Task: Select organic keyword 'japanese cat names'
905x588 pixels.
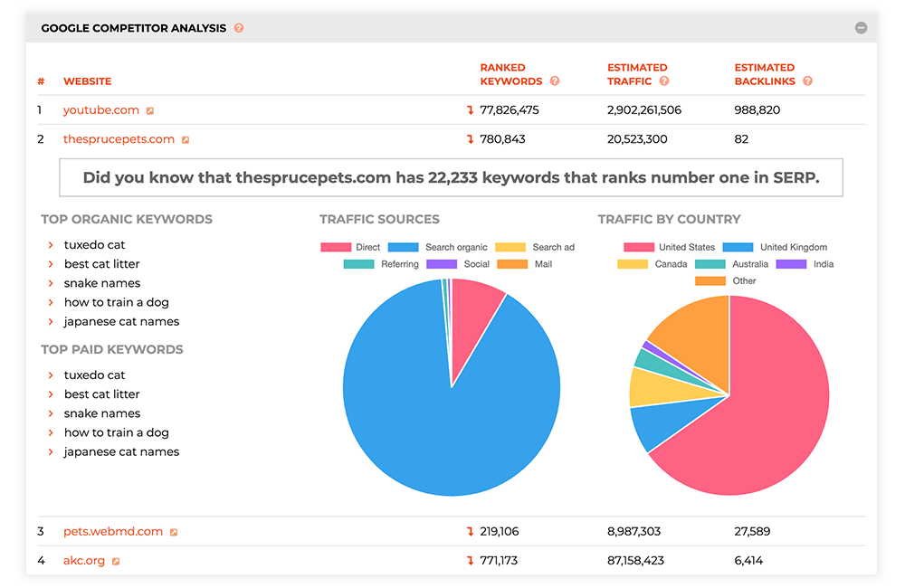Action: point(121,321)
